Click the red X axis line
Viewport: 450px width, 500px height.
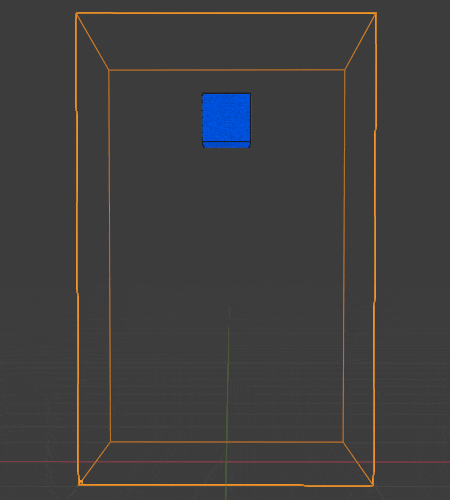click(x=225, y=462)
